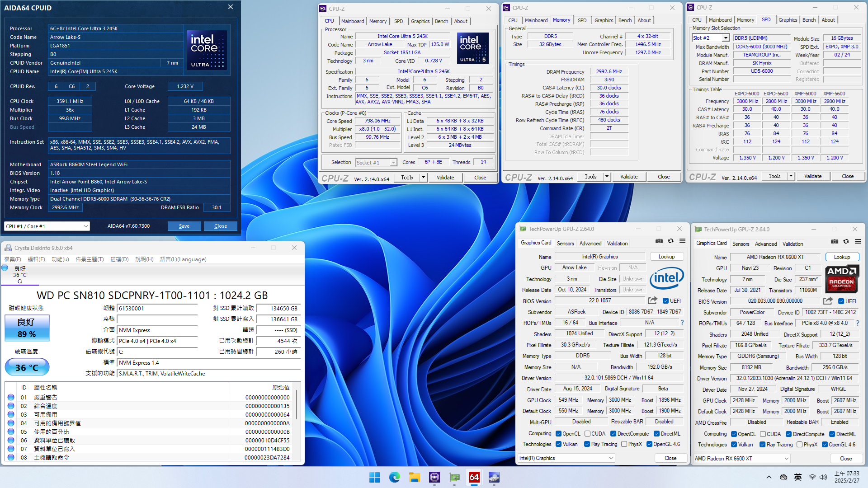868x488 pixels.
Task: Open Tools dropdown arrow in CPU-Z SPD window
Action: point(791,176)
